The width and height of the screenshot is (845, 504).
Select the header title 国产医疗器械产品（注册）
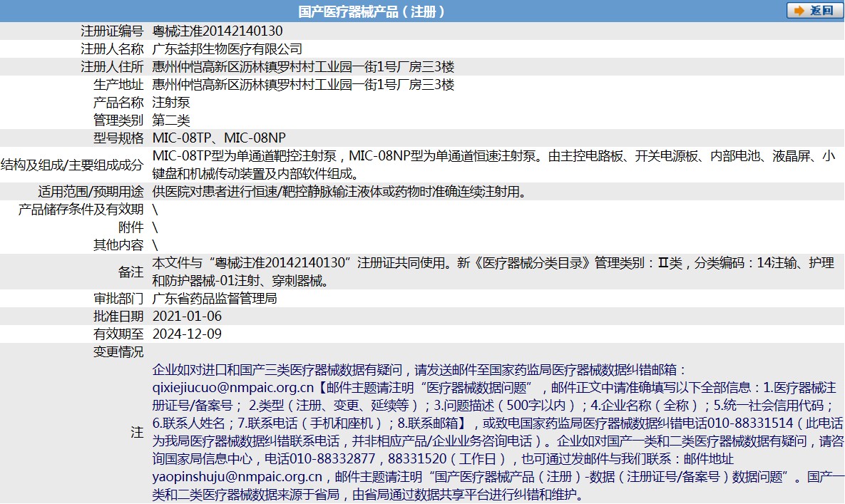coord(372,12)
